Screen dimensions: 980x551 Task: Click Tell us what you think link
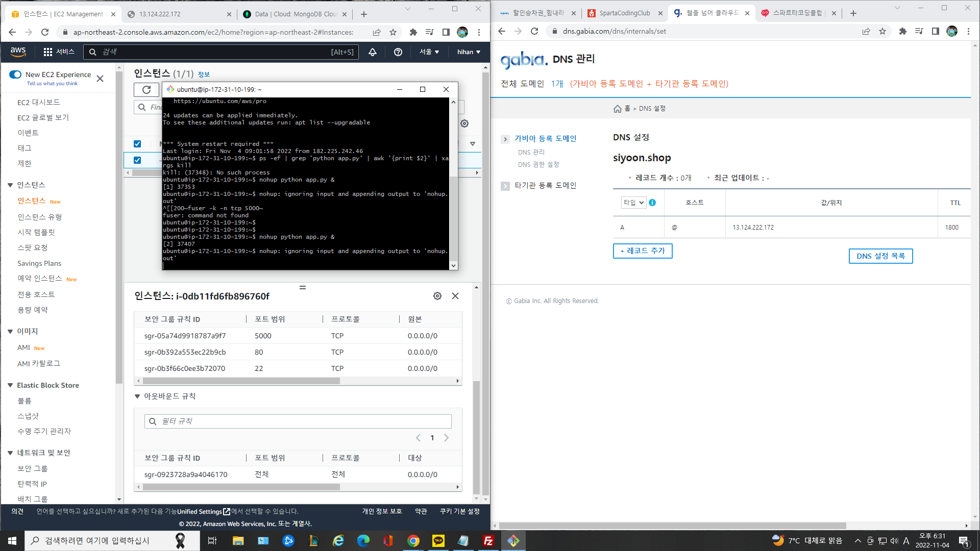point(52,84)
